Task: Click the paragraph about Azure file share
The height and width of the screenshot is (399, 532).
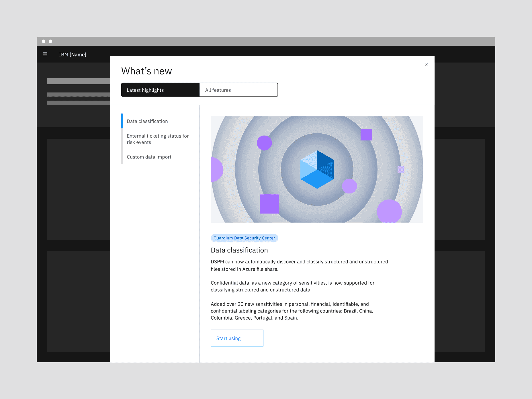Action: (299, 265)
